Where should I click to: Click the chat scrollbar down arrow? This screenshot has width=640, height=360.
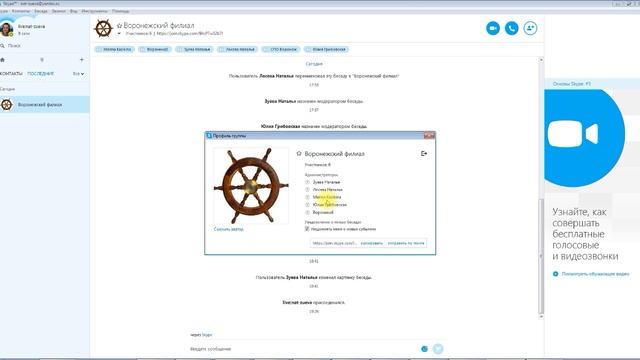(541, 316)
